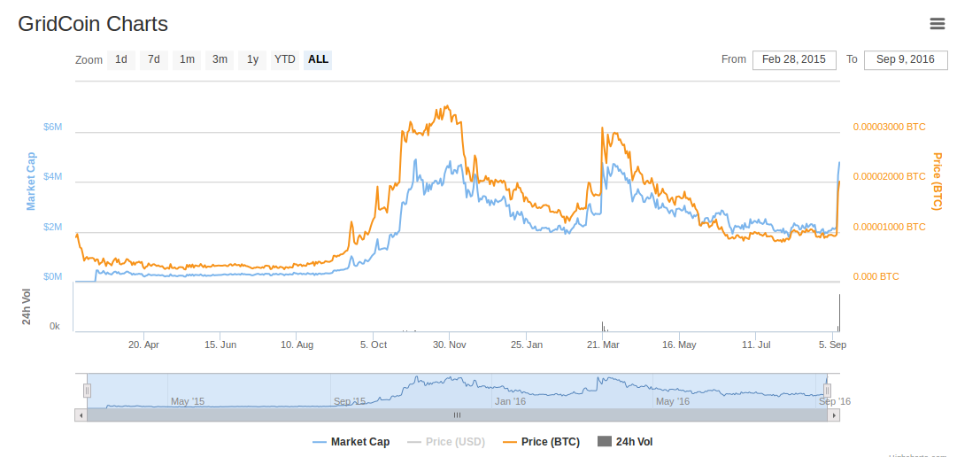Screen dimensions: 980x457
Task: Click the 25. Jan date label
Action: point(526,345)
